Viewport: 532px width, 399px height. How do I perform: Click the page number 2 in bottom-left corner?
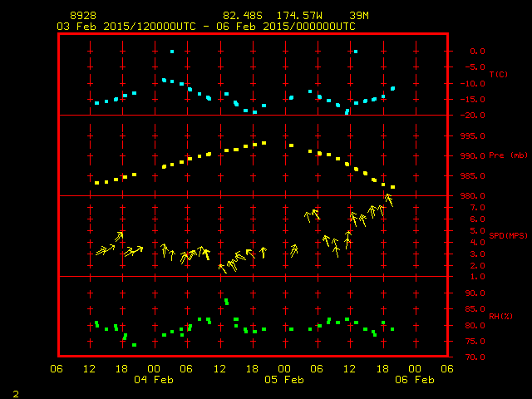[16, 392]
